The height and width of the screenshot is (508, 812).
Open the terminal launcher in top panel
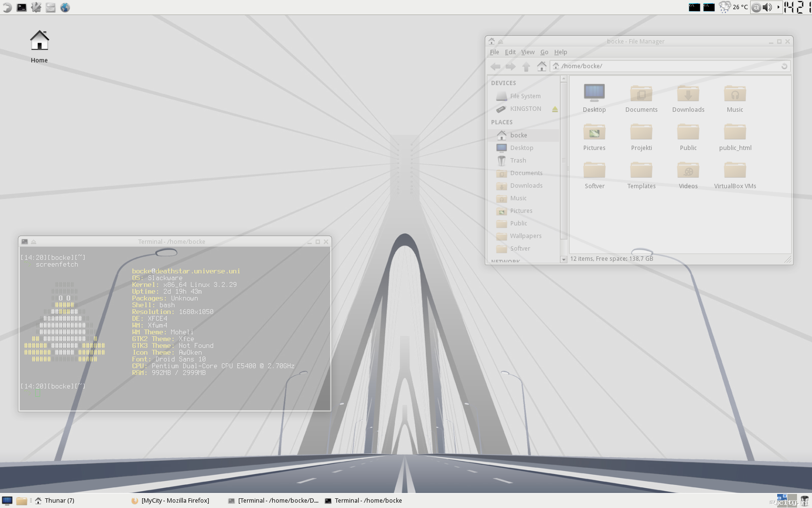[x=22, y=7]
